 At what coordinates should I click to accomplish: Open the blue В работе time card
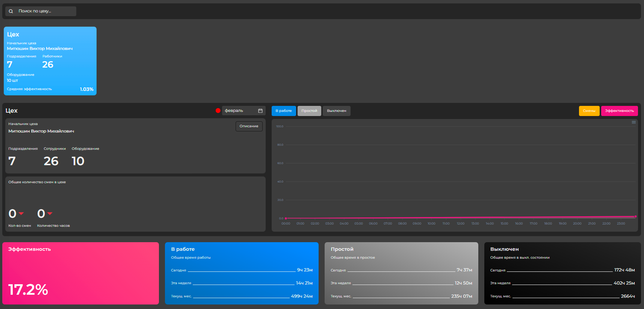coord(242,273)
